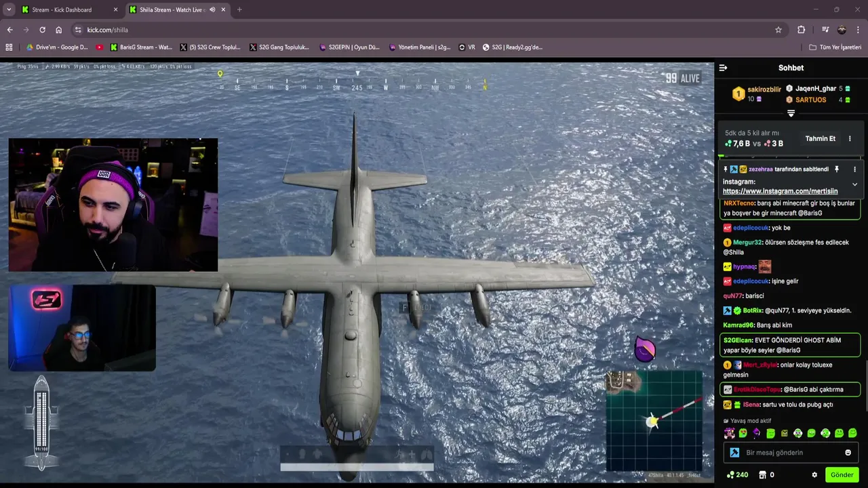Screen dimensions: 868x488
Task: Open the Tüm Yer İşaretleri bookmarks folder
Action: click(835, 47)
